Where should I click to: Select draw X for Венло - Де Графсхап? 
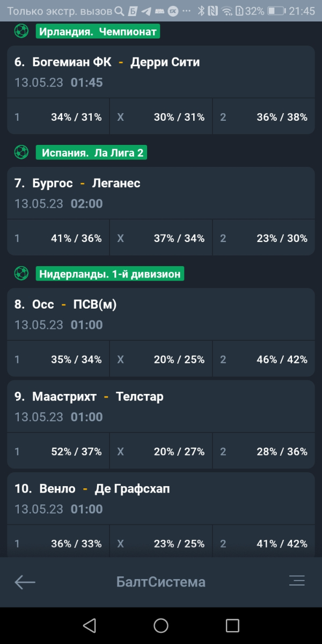[x=161, y=544]
